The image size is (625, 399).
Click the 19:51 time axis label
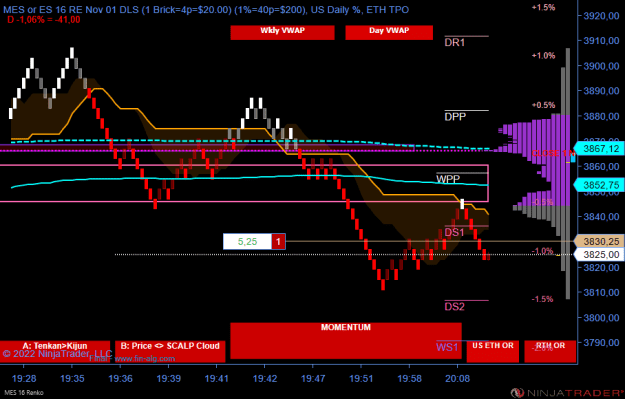click(361, 378)
